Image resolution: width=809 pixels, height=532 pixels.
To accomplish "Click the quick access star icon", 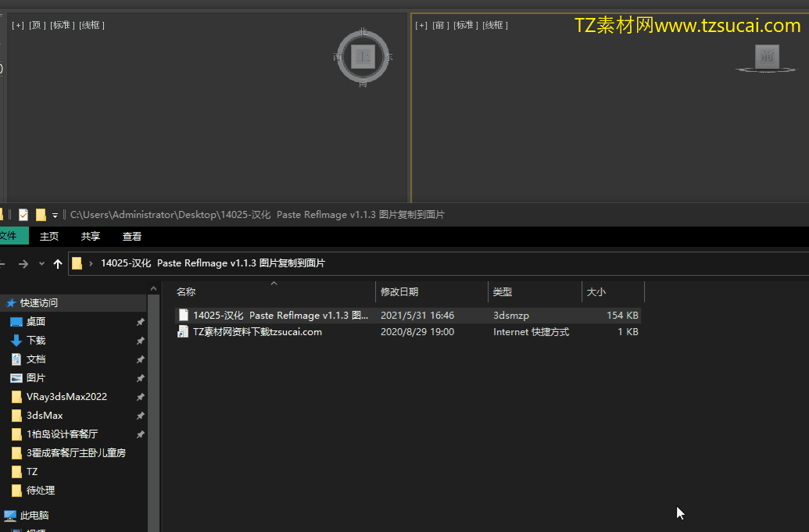I will [11, 302].
